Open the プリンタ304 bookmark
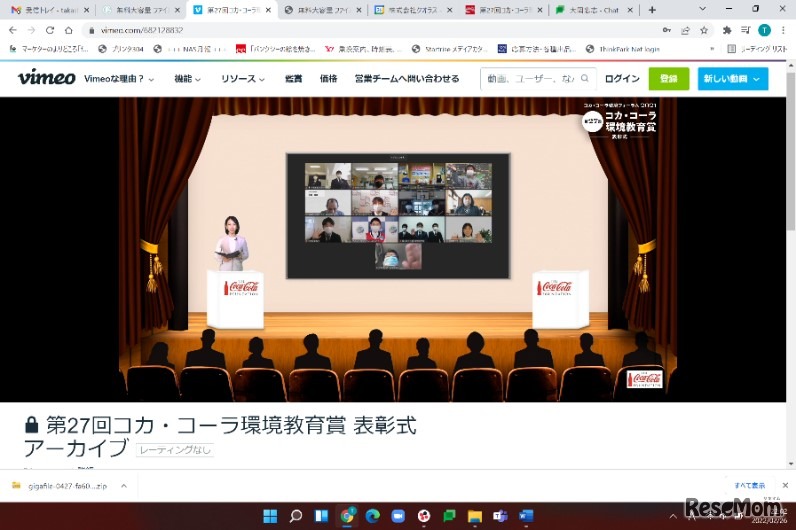The width and height of the screenshot is (796, 530). point(121,49)
